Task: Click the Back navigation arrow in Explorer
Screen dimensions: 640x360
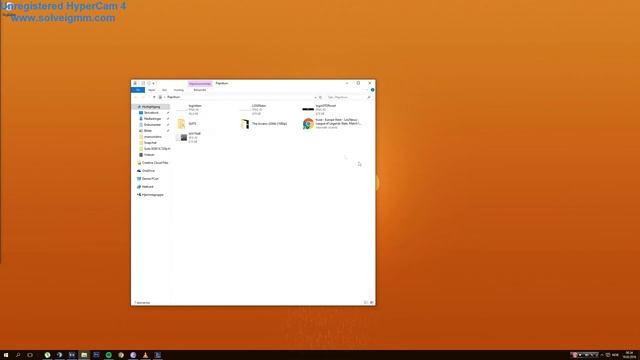Action: tap(136, 97)
